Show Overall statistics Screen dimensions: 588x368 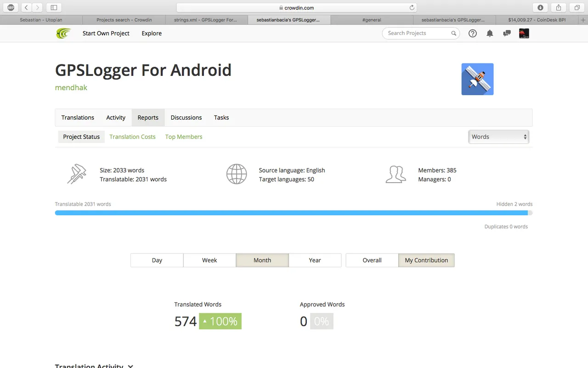[372, 260]
